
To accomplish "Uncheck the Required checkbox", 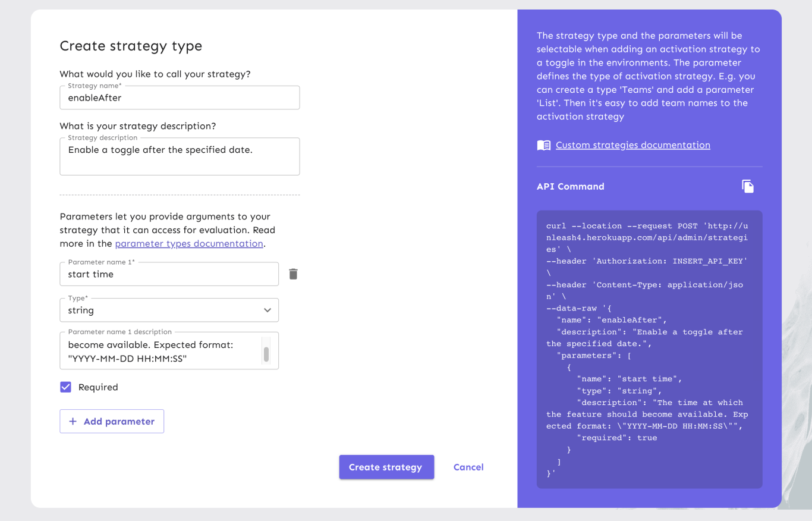I will 66,387.
